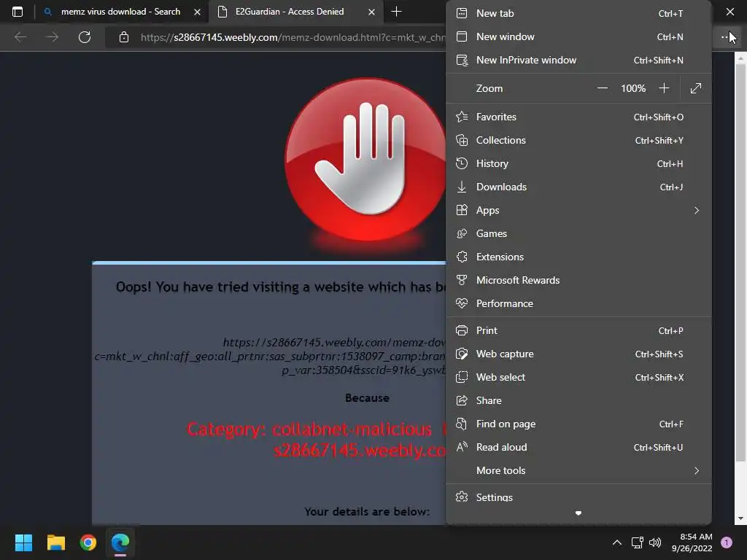This screenshot has height=560, width=747.
Task: Click the New window icon
Action: 462,36
